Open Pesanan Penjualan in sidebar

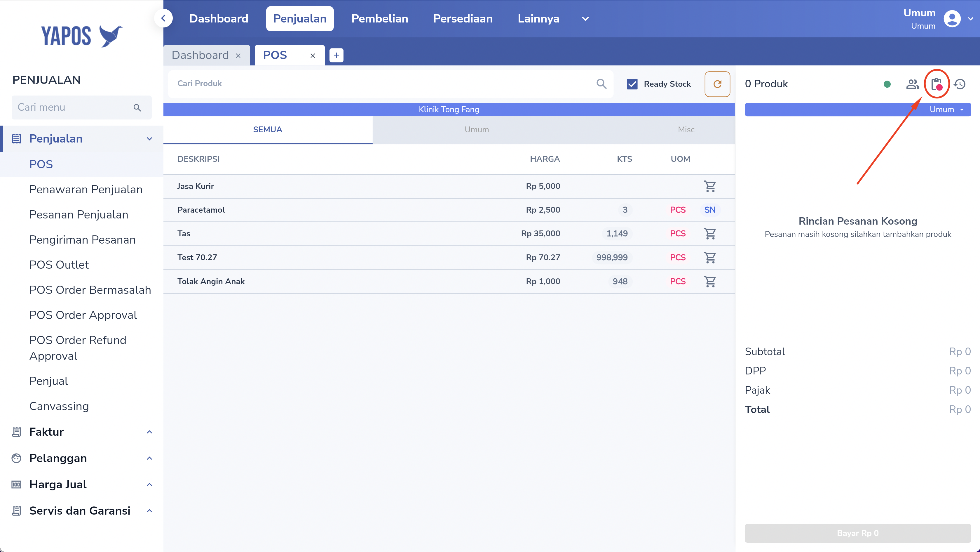pos(79,214)
